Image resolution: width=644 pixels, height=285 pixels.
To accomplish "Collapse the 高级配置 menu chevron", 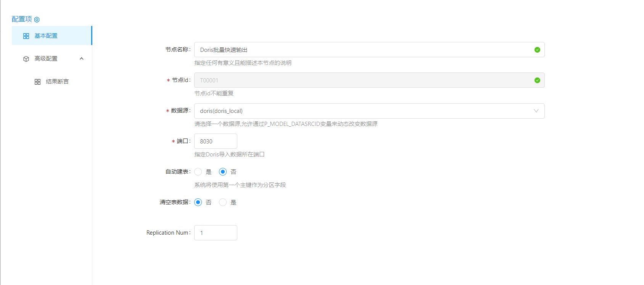I will [x=81, y=59].
